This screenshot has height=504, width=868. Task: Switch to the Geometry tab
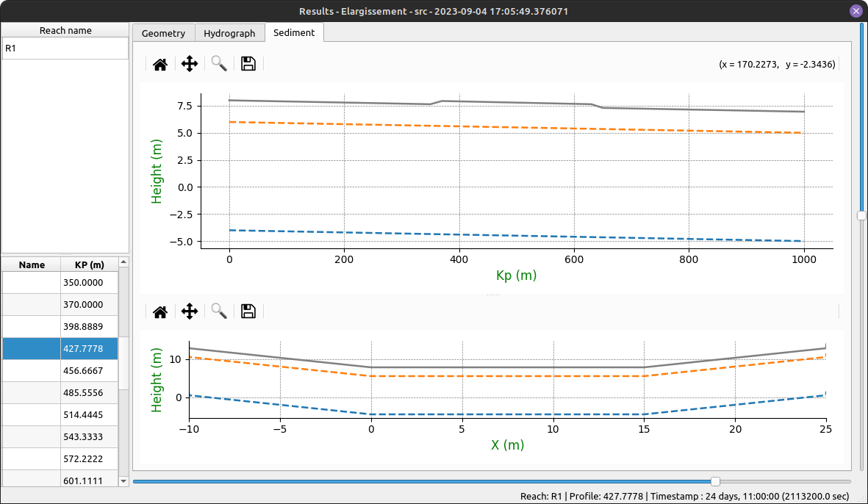[x=163, y=33]
